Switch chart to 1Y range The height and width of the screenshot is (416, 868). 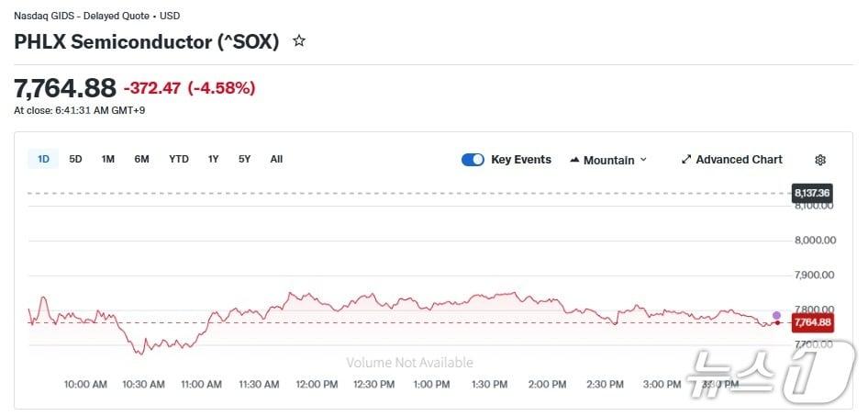pyautogui.click(x=214, y=159)
